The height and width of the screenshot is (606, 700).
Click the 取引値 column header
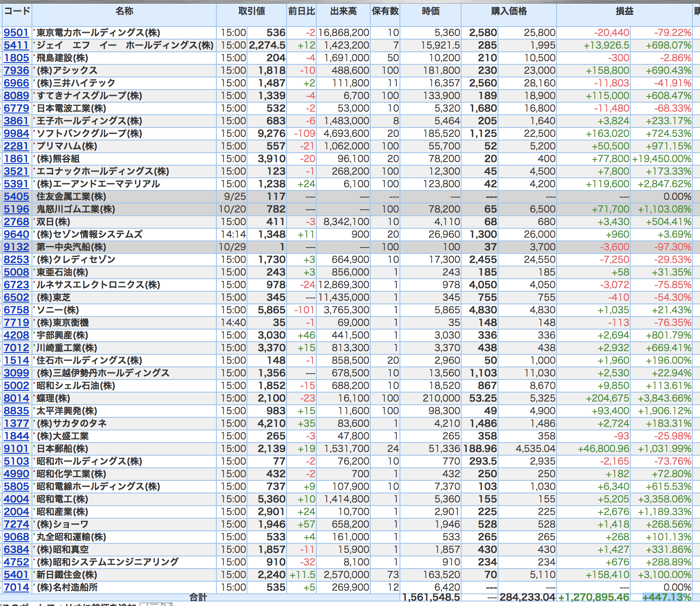251,11
